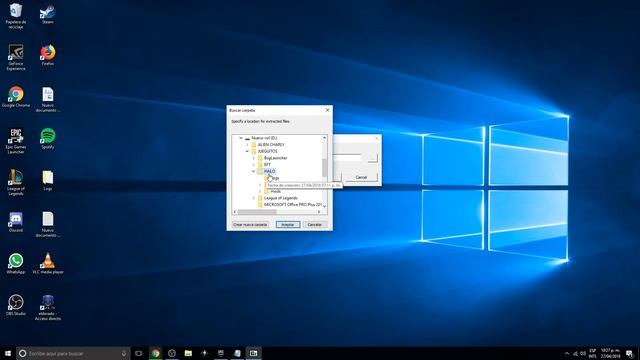The width and height of the screenshot is (640, 360).
Task: Select the Spotify desktop shortcut
Action: pyautogui.click(x=48, y=139)
